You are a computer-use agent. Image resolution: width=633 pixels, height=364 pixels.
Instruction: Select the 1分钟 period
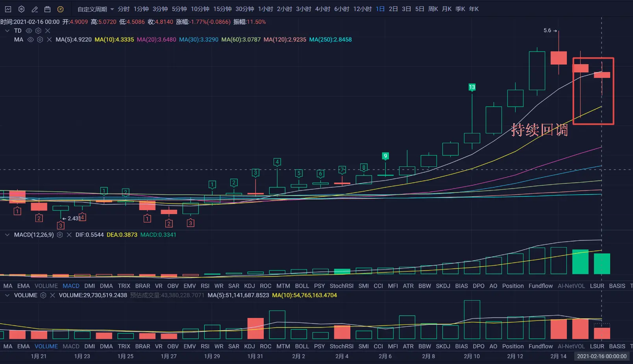pyautogui.click(x=141, y=9)
